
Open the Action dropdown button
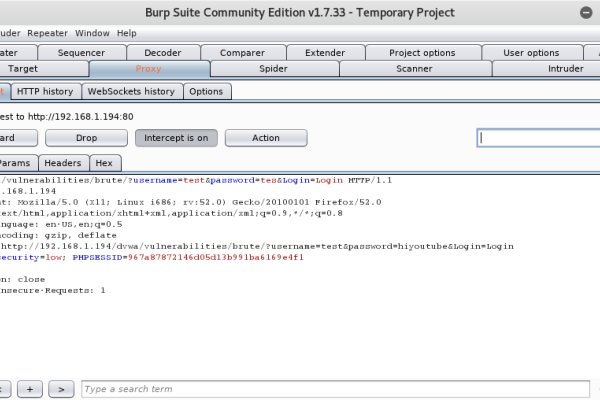(x=266, y=138)
